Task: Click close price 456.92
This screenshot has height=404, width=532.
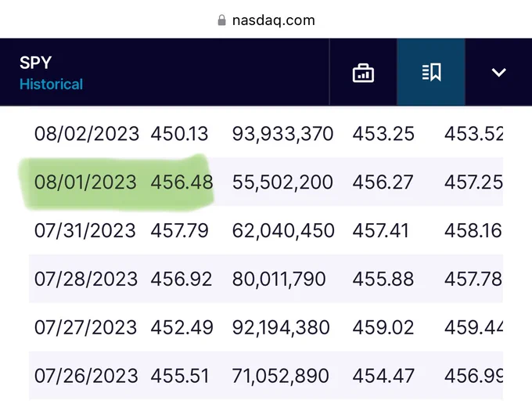Action: pos(182,279)
